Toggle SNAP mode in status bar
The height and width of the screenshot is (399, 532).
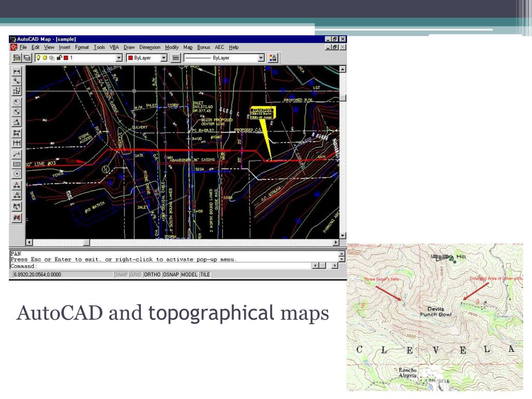pos(121,274)
